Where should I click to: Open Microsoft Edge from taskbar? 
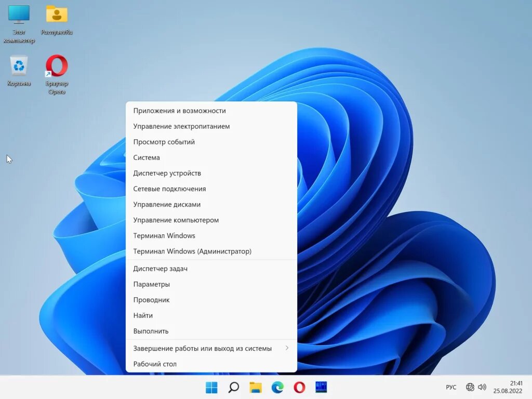point(277,387)
